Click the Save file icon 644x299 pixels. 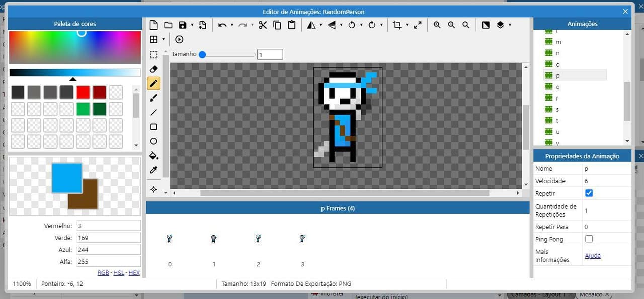click(x=183, y=25)
